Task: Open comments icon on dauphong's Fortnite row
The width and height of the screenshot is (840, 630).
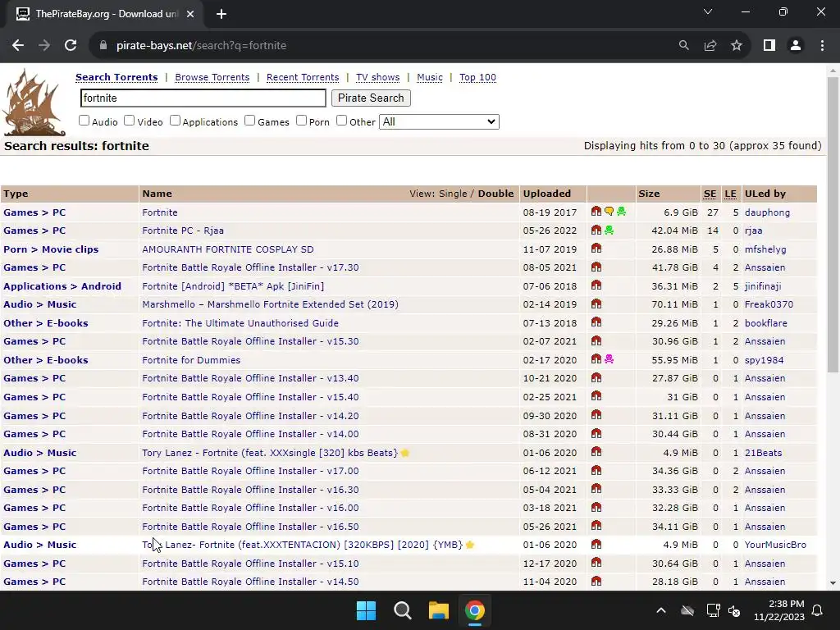Action: click(x=609, y=212)
